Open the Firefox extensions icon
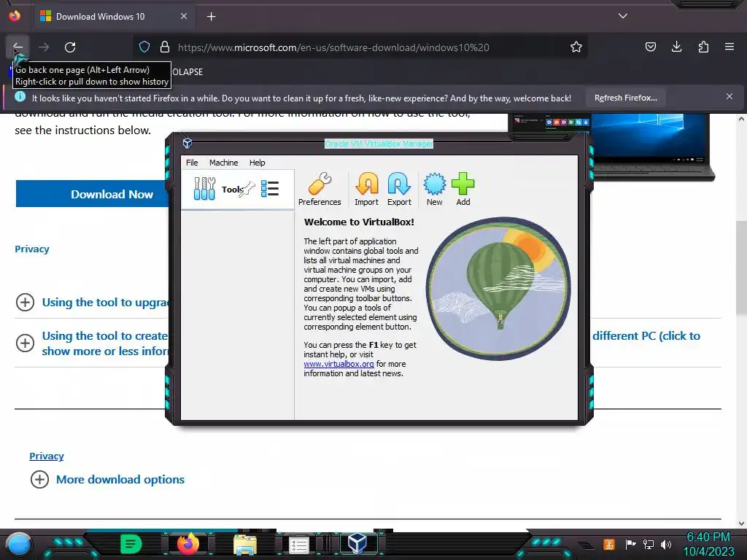This screenshot has height=560, width=747. [703, 47]
